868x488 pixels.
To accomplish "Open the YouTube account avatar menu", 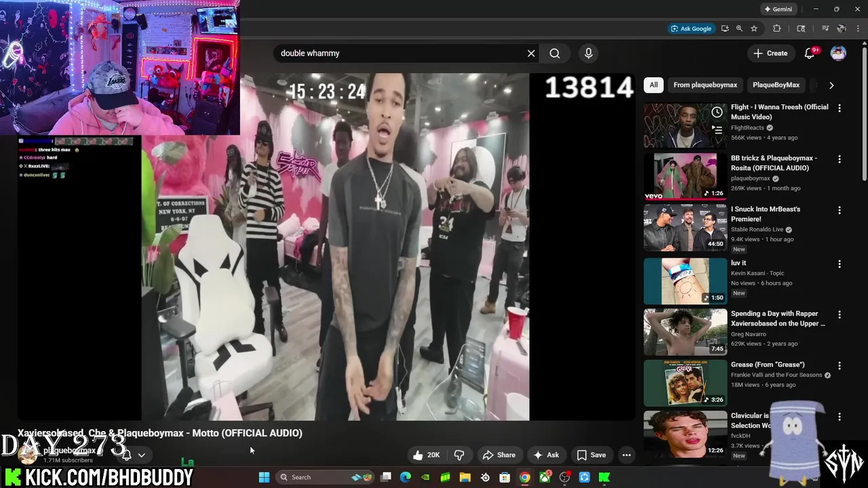I will coord(838,53).
